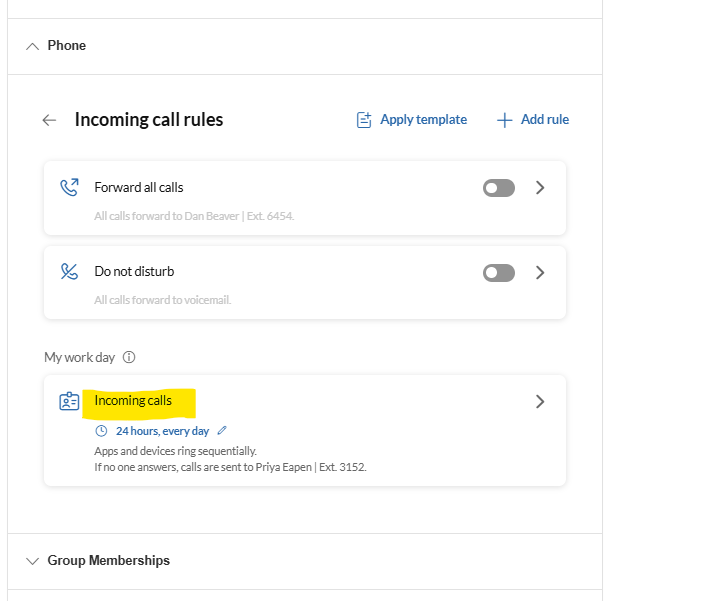Viewport: 705px width, 601px height.
Task: Open the My work day info icon
Action: (129, 357)
